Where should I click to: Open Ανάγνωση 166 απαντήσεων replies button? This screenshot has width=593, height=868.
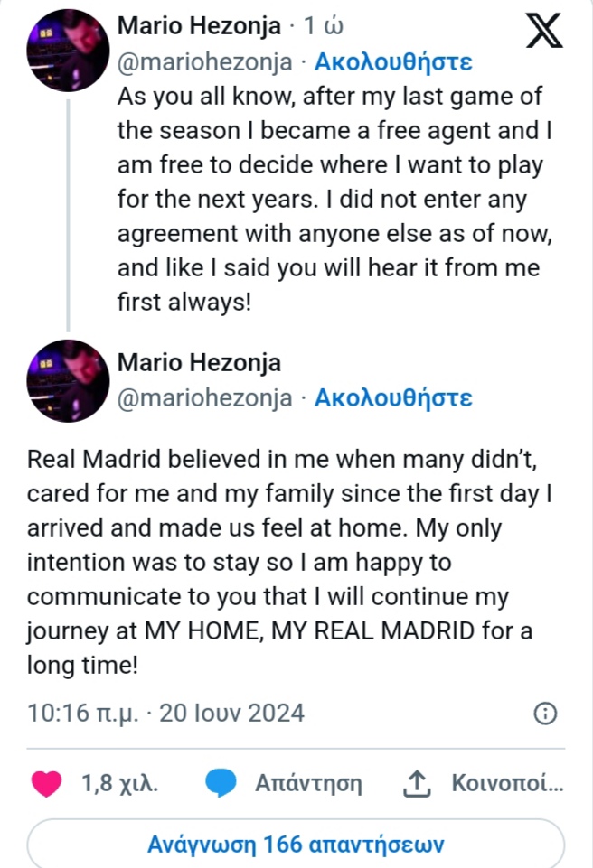(x=296, y=845)
